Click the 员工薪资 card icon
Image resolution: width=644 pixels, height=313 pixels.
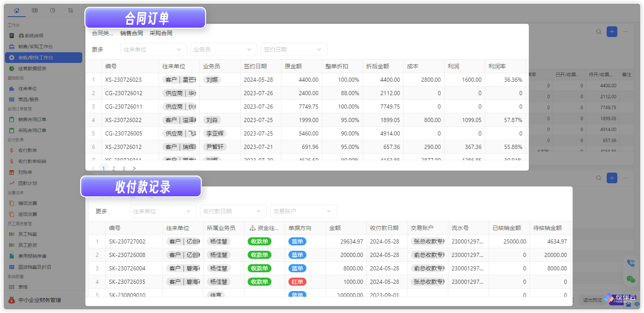pyautogui.click(x=12, y=245)
